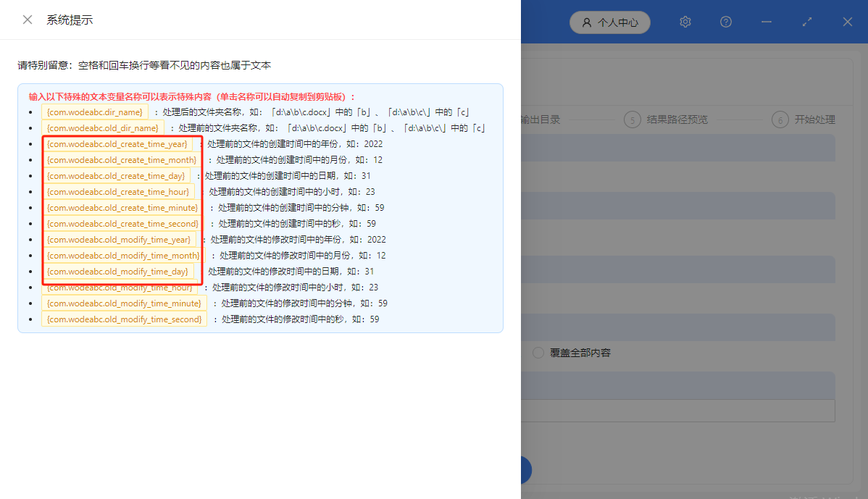Select the 覆盖全部内容 radio option
The image size is (868, 499).
pyautogui.click(x=537, y=352)
